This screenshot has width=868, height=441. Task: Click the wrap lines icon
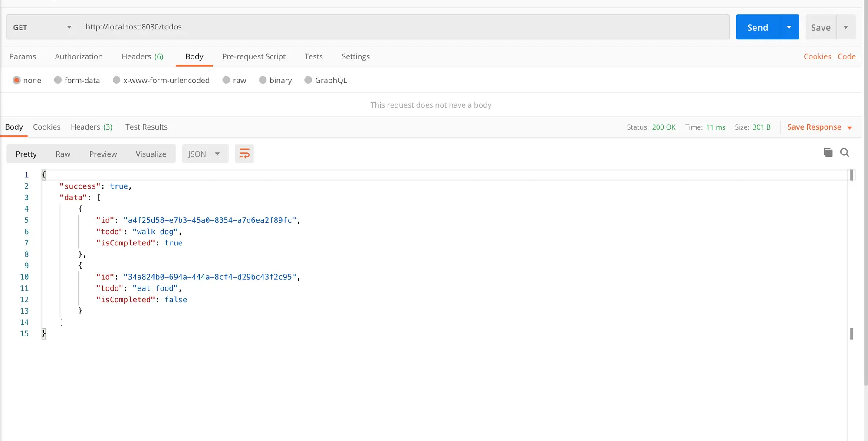pos(244,154)
